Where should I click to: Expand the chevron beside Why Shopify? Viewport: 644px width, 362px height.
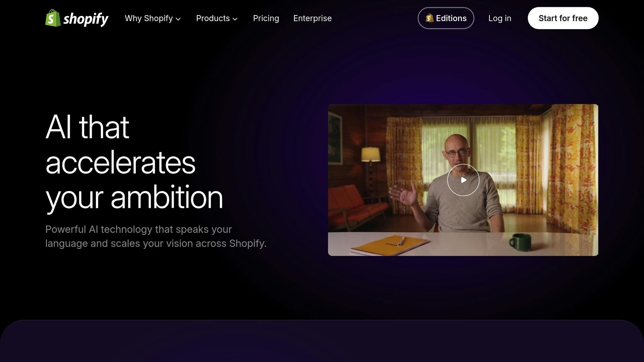[x=178, y=19]
